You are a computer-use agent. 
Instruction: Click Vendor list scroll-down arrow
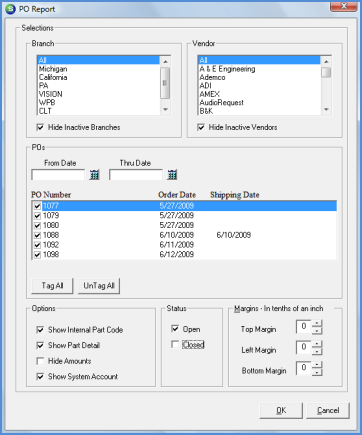326,109
